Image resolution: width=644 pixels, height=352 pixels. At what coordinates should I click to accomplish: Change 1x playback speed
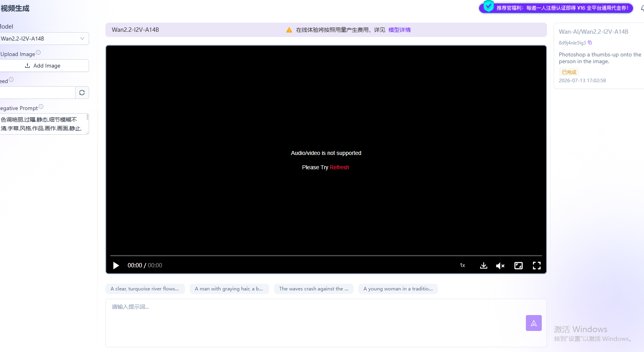(x=462, y=265)
